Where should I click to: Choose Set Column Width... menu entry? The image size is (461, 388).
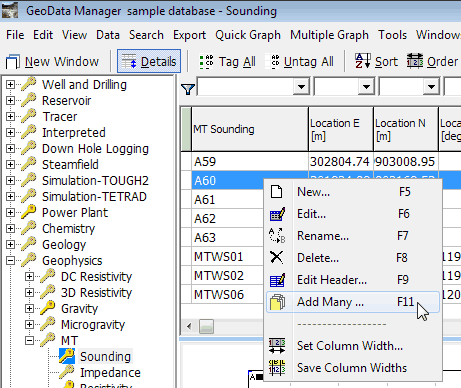[353, 346]
